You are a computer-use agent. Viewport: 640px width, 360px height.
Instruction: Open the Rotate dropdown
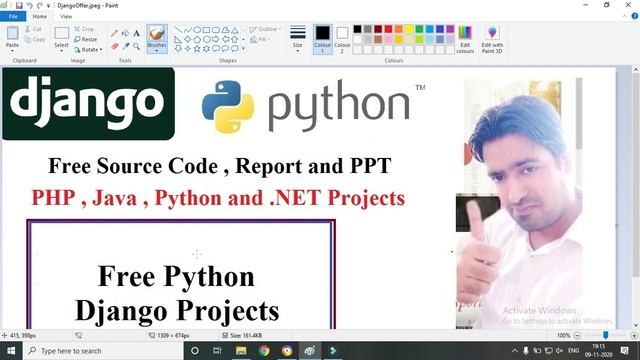tap(88, 50)
